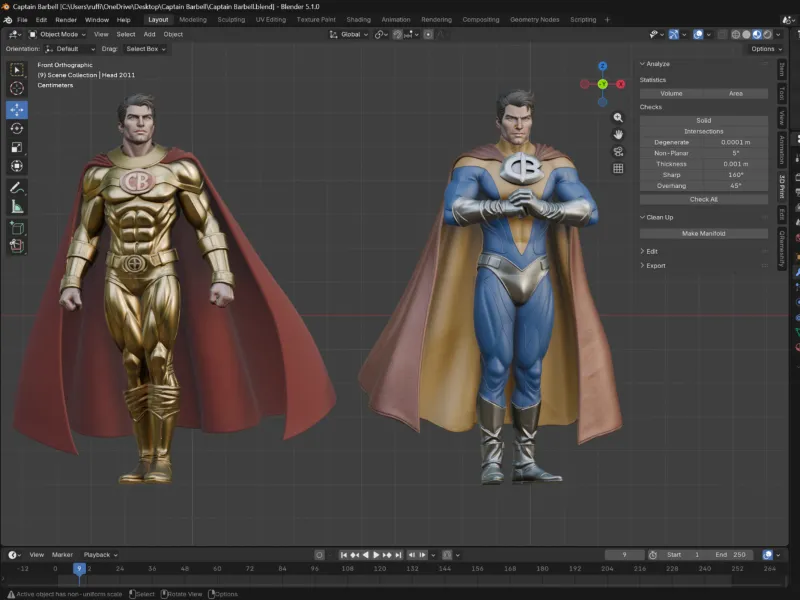
Task: Click the preview range stopwatch icon
Action: point(653,555)
